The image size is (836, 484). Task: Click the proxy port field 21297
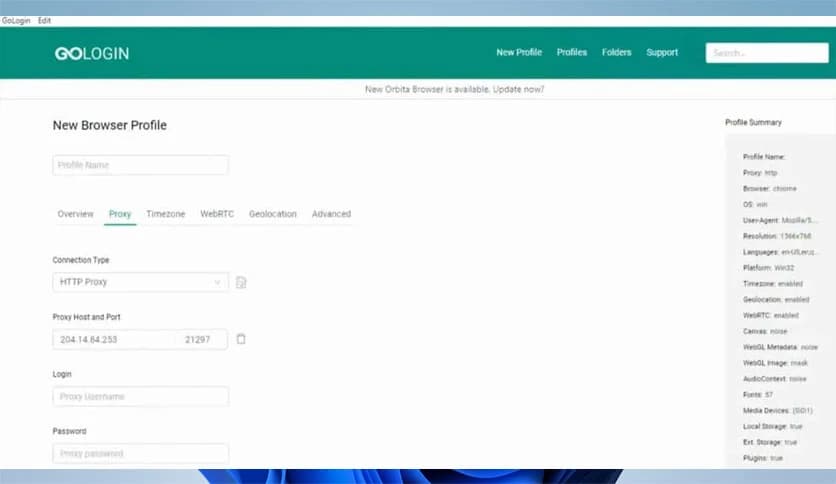202,340
